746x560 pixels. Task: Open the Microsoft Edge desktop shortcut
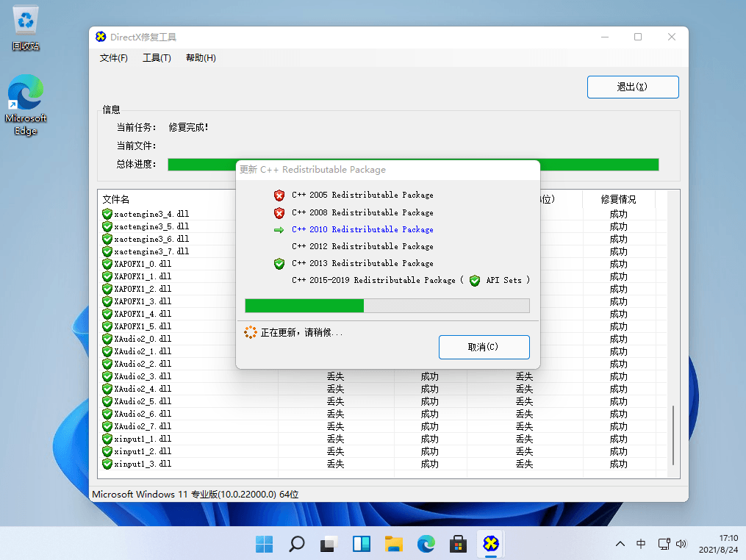click(x=26, y=104)
